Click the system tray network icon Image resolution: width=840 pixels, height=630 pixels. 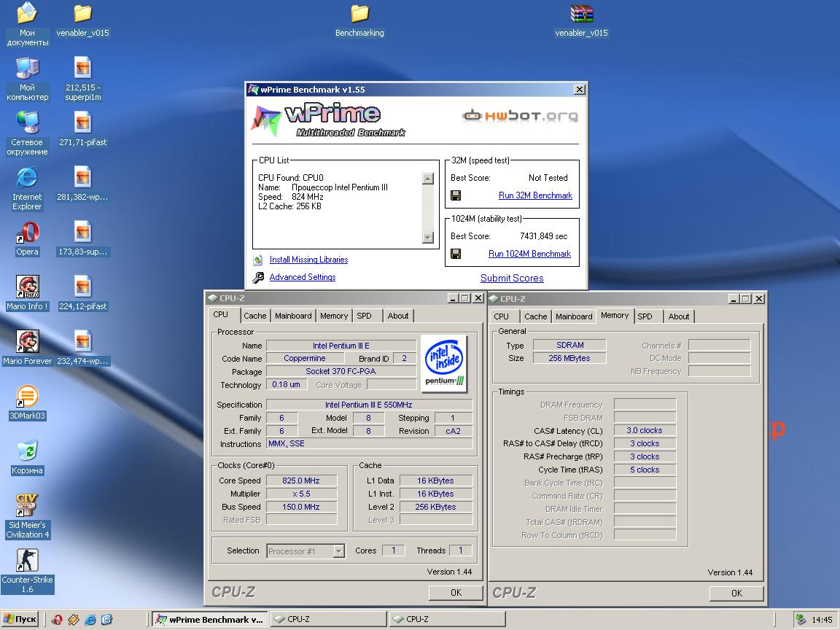tap(801, 620)
